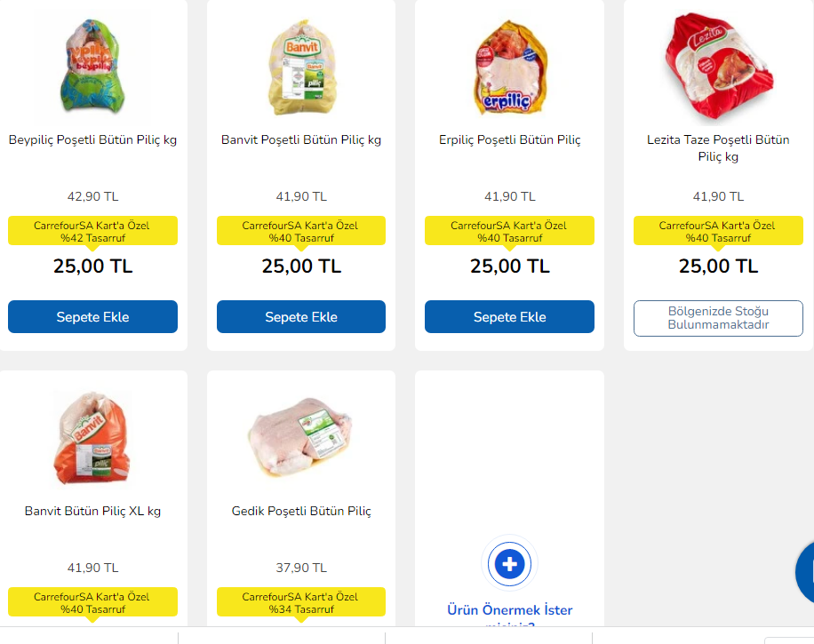Image resolution: width=814 pixels, height=644 pixels.
Task: Click the Lezita out-of-stock notice button
Action: point(718,318)
